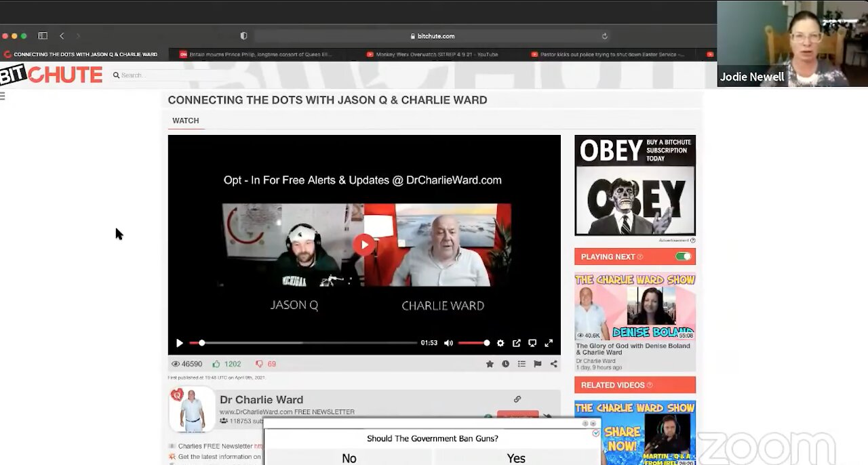
Task: Click the Dr Charlie Ward channel avatar
Action: coord(191,409)
